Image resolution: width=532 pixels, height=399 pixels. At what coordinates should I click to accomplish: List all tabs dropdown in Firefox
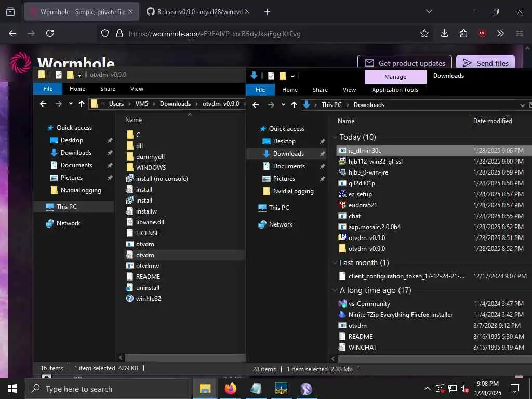click(429, 12)
